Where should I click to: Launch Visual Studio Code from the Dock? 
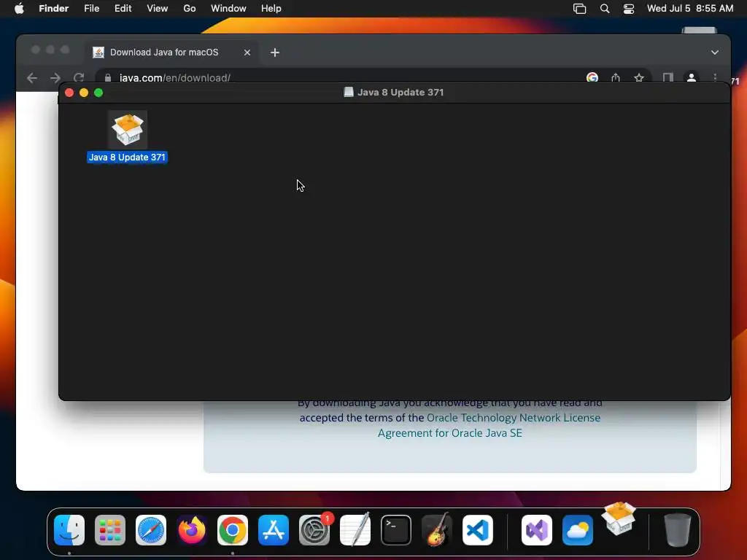click(478, 530)
